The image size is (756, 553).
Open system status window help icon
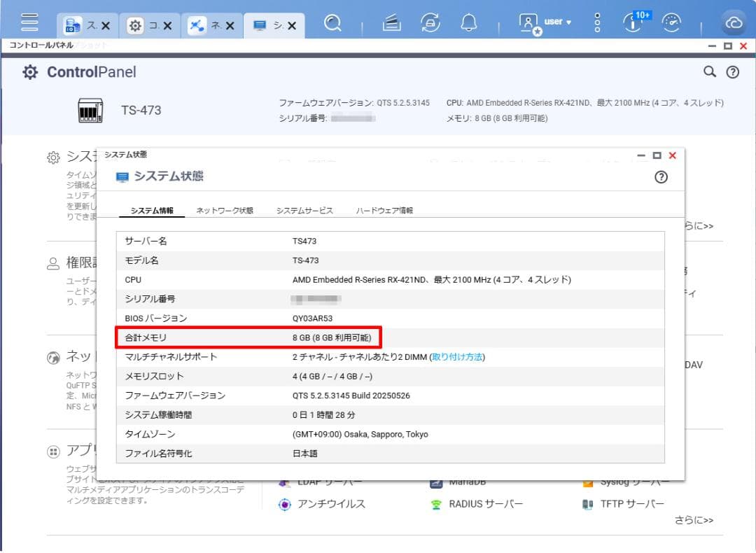pyautogui.click(x=661, y=177)
